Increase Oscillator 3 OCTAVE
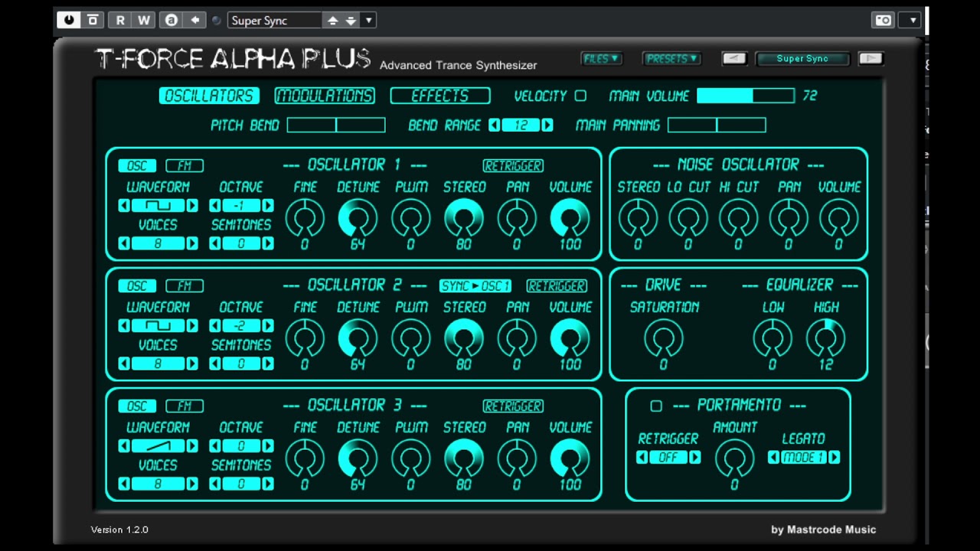Image resolution: width=980 pixels, height=551 pixels. click(x=268, y=446)
